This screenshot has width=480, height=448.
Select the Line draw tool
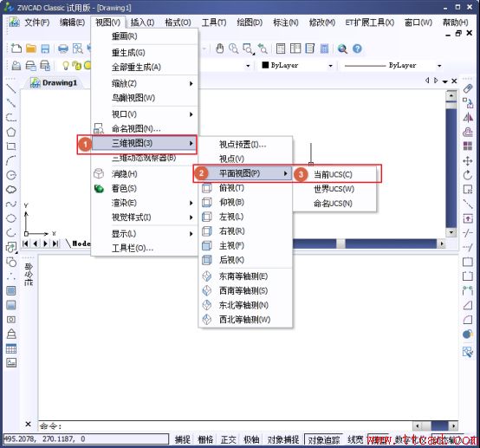click(x=11, y=88)
